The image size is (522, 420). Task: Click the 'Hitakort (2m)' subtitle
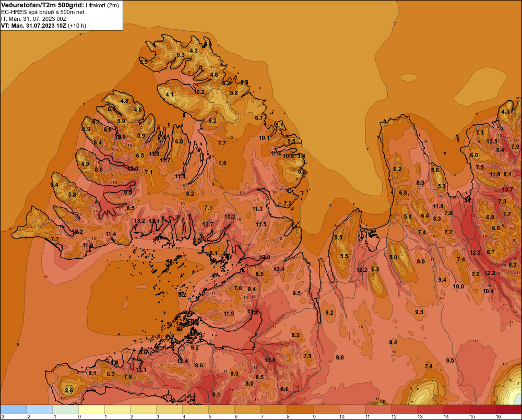click(x=102, y=5)
